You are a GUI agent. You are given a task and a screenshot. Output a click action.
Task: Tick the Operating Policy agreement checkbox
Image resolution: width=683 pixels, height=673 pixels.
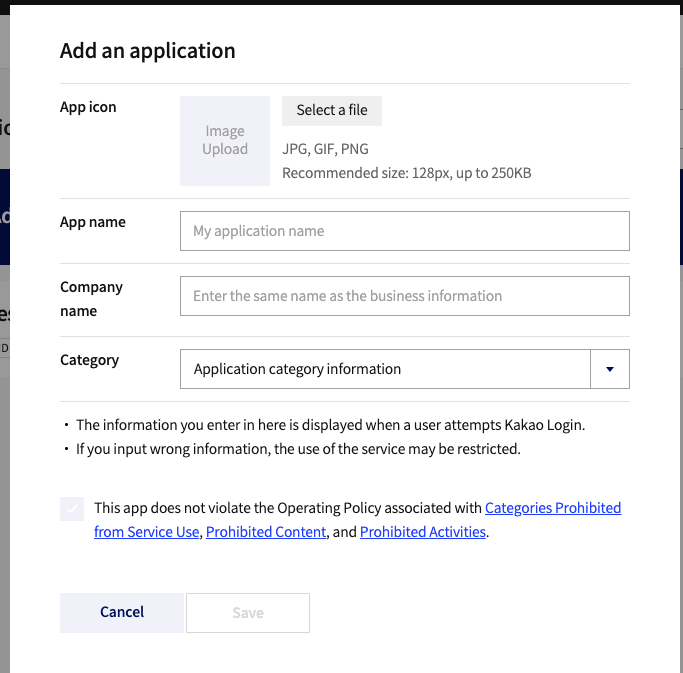click(x=72, y=509)
